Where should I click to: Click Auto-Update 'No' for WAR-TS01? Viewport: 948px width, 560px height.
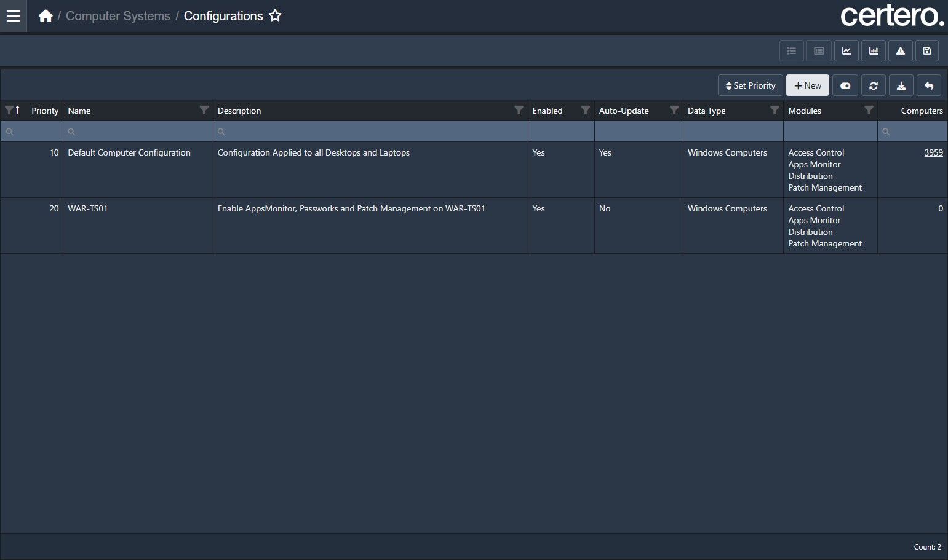(605, 208)
